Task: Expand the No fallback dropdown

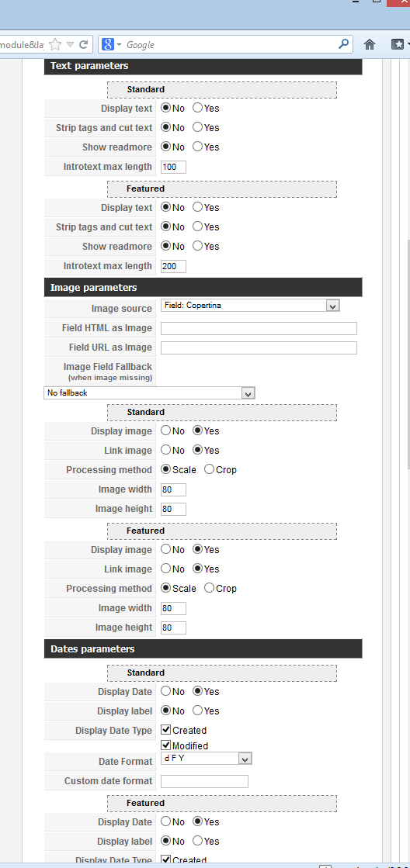Action: click(149, 393)
